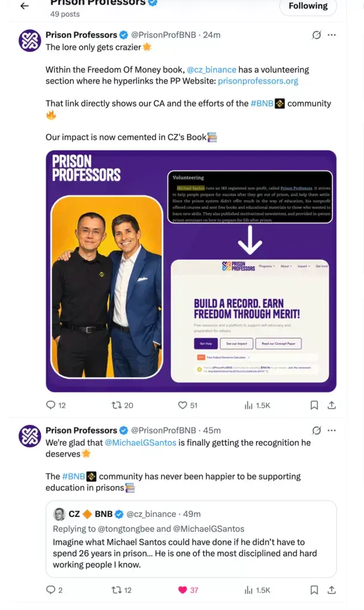Image resolution: width=364 pixels, height=610 pixels.
Task: Click the Following button
Action: click(x=307, y=6)
